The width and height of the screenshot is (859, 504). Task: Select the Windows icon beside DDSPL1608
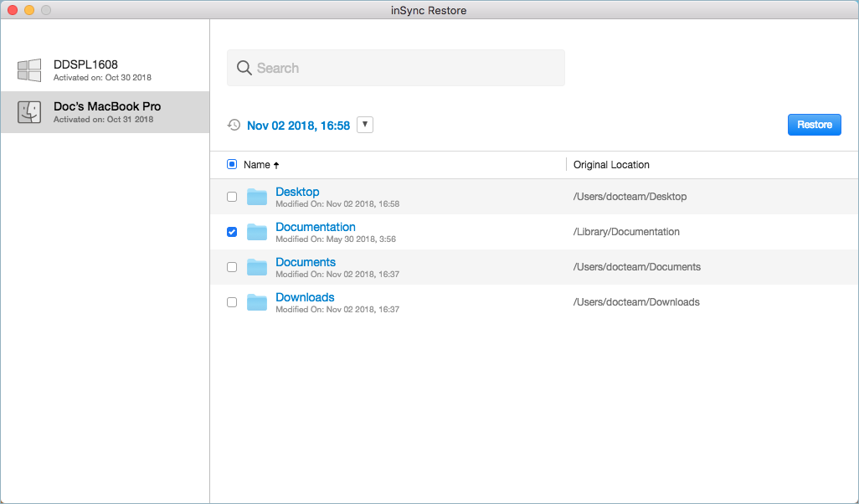click(x=29, y=70)
